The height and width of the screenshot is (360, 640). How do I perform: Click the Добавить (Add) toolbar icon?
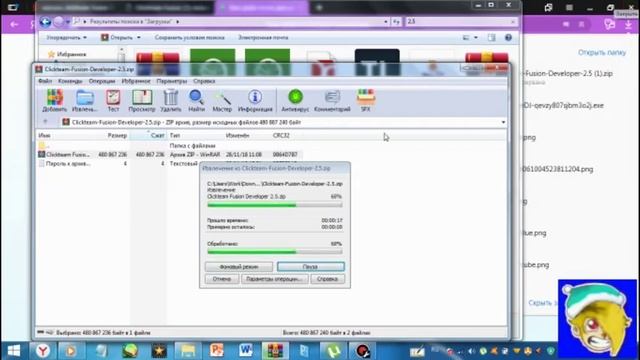[x=54, y=99]
